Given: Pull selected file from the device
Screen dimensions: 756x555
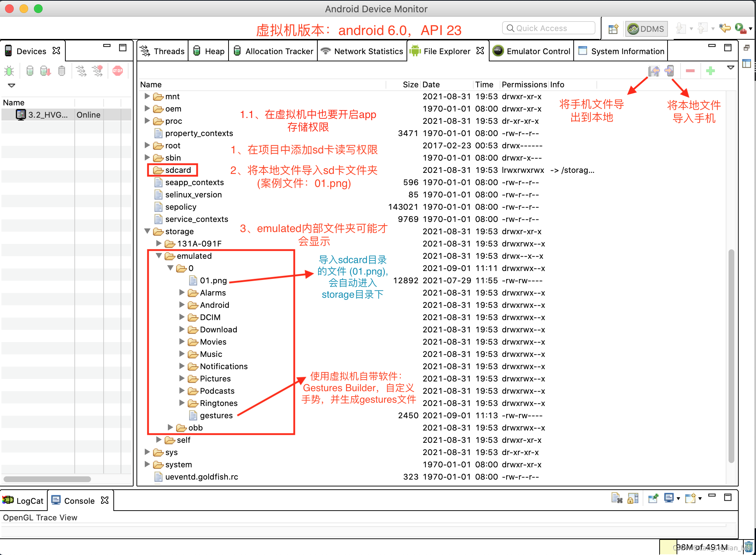Looking at the screenshot, I should tap(655, 71).
